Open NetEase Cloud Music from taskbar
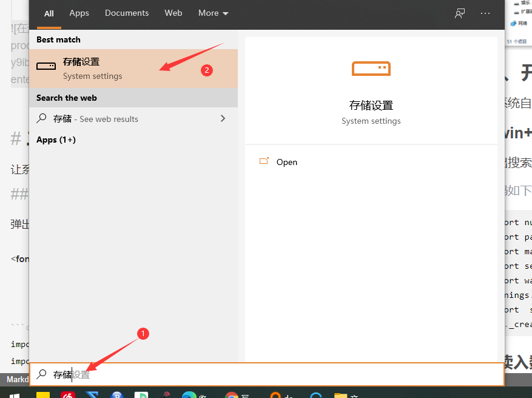Screen dimensions: 532x398 [68, 395]
